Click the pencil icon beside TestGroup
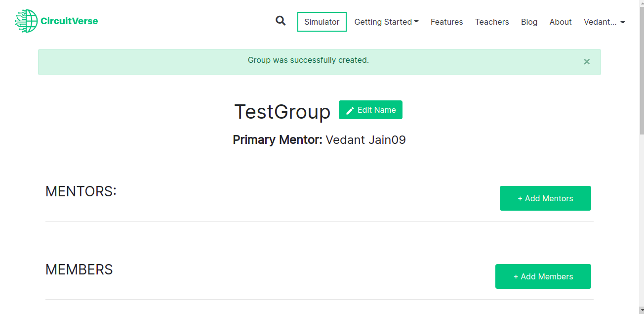 click(x=350, y=110)
